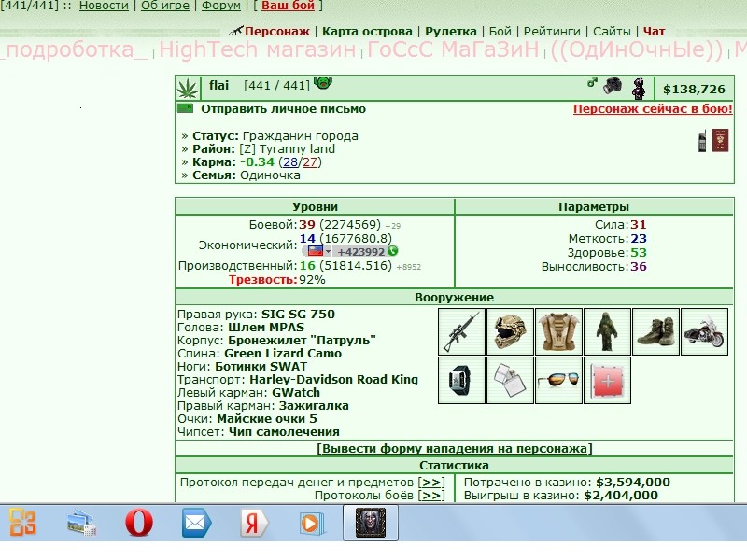Viewport: 747px width, 560px height.
Task: Open the Сайты menu item
Action: 612,32
